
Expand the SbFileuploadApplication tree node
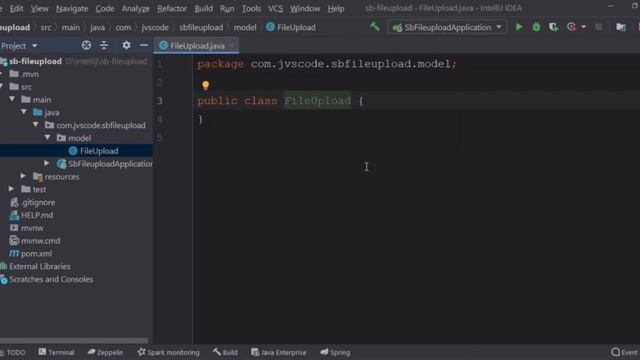[x=47, y=163]
